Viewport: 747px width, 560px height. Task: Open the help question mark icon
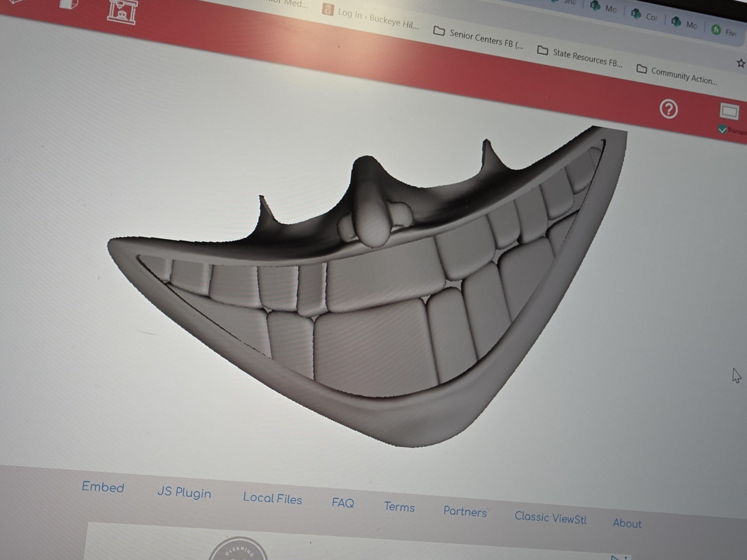[x=669, y=109]
